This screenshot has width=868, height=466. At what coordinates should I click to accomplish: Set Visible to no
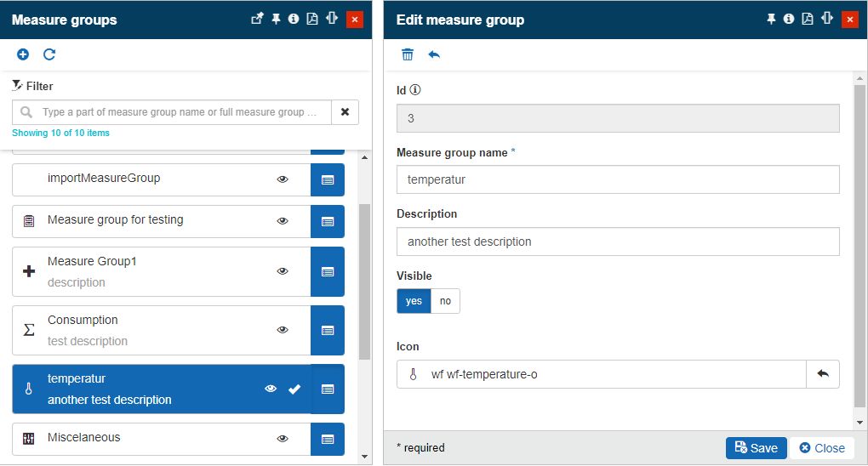pos(445,301)
